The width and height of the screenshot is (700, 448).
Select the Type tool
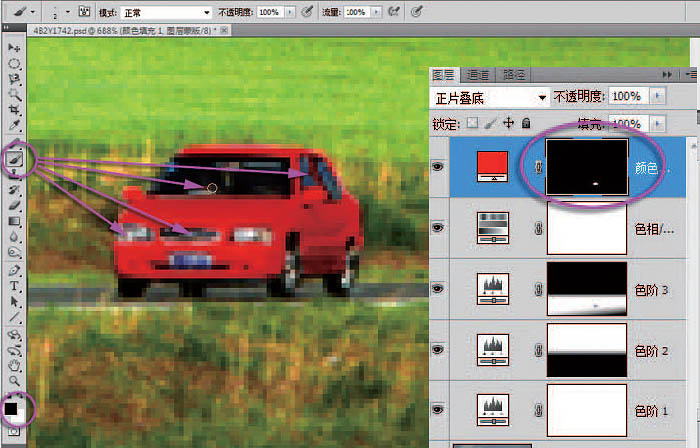click(x=14, y=286)
